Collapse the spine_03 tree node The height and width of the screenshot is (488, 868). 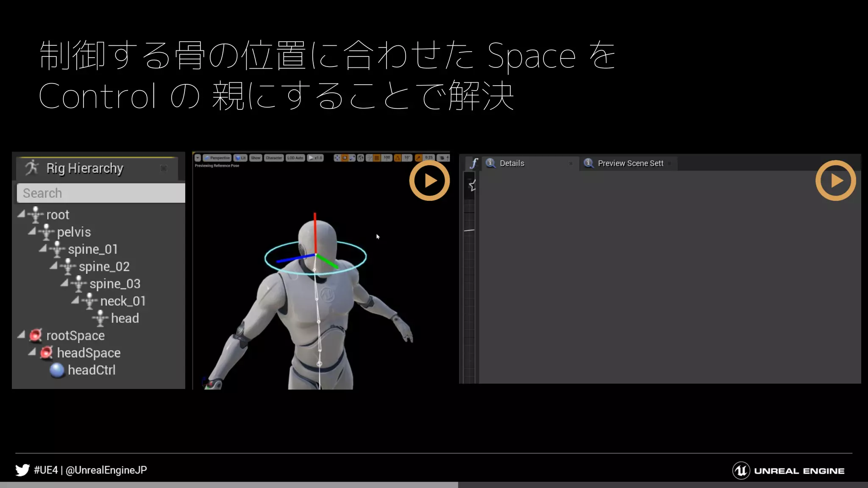click(64, 283)
